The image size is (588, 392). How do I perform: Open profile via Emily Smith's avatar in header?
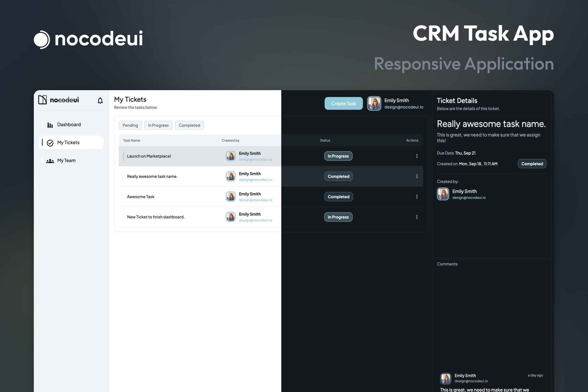[x=374, y=103]
